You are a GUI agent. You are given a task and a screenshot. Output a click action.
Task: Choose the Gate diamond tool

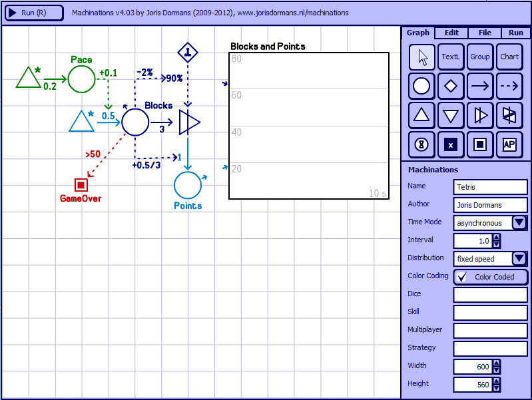[451, 86]
